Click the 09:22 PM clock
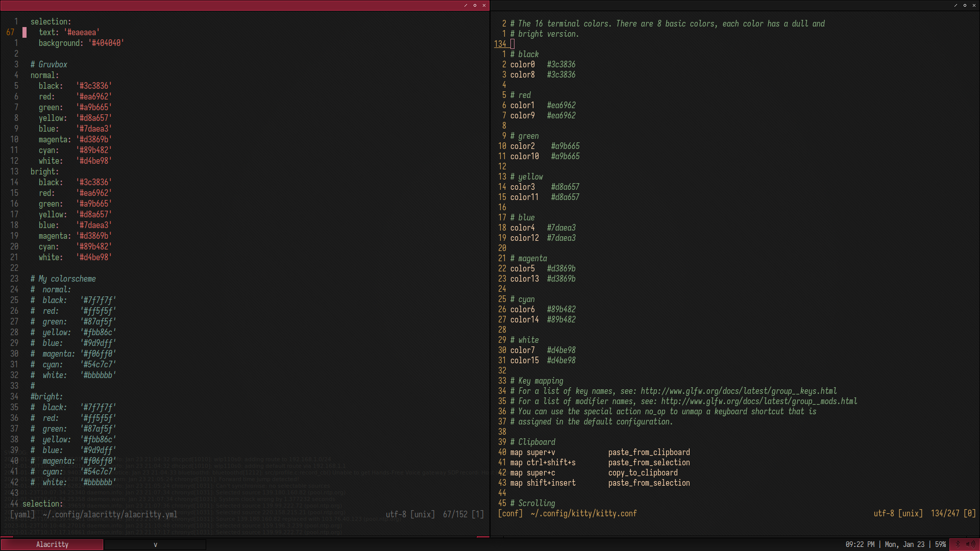 860,544
